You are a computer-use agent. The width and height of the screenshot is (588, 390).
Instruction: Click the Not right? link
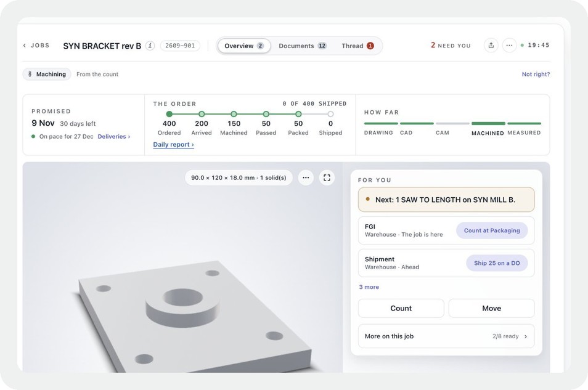(536, 75)
